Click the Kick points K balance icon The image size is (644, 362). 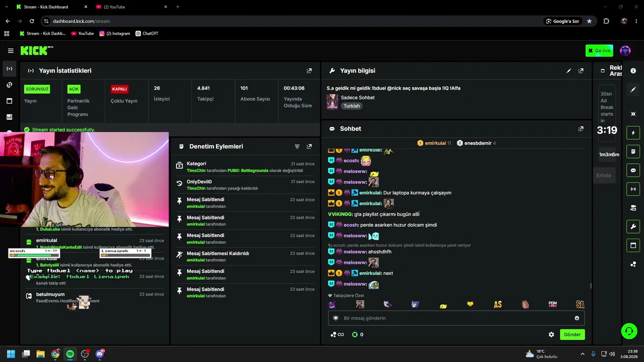(x=355, y=334)
